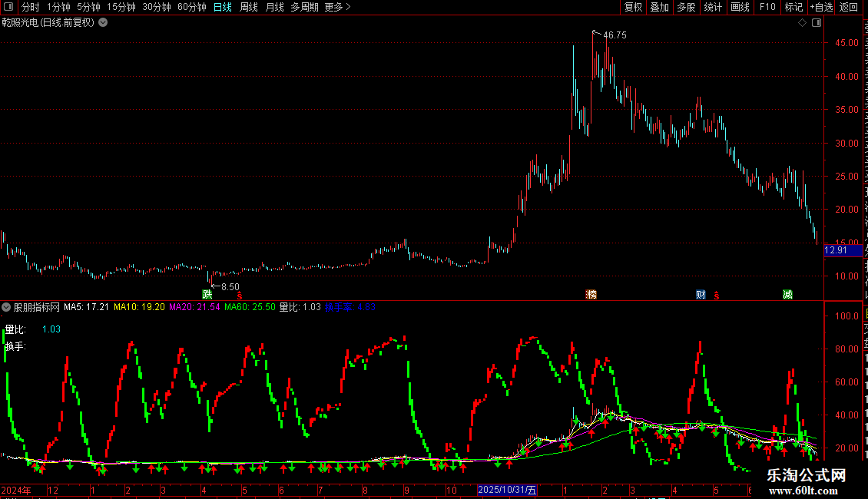The width and height of the screenshot is (868, 499).
Task: Click the MA60: 25.50 value
Action: [250, 307]
